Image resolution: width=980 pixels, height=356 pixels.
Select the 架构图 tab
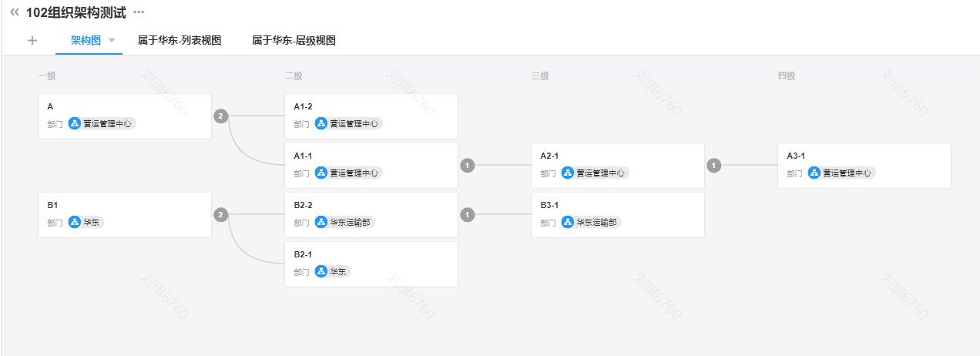coord(86,41)
